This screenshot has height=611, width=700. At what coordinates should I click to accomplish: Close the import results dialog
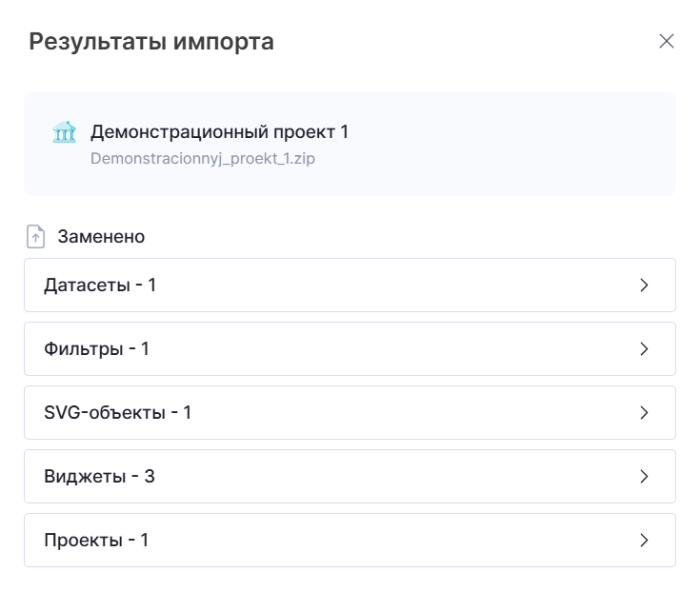click(667, 41)
